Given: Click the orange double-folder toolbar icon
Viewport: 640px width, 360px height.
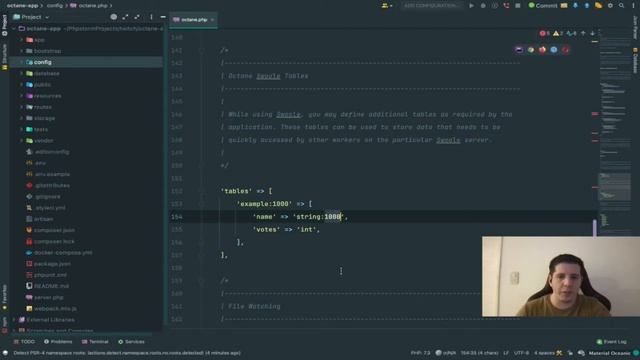Looking at the screenshot, I should tap(598, 6).
